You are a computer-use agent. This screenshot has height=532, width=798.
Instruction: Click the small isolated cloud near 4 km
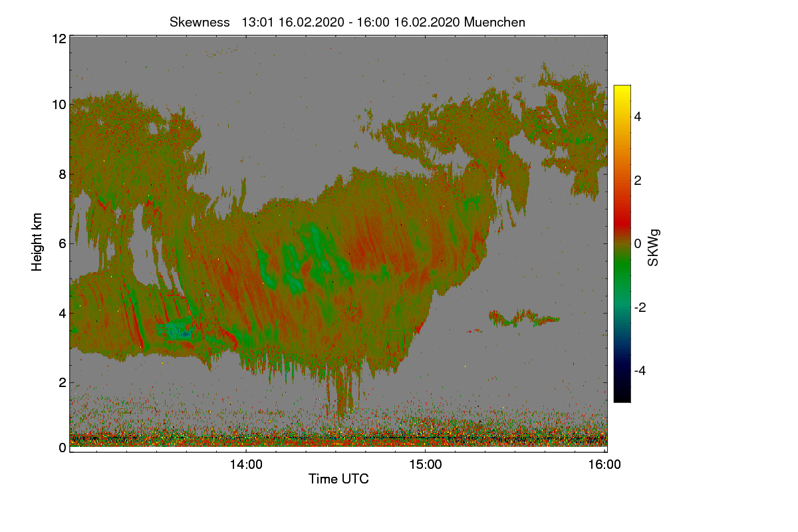pos(524,318)
